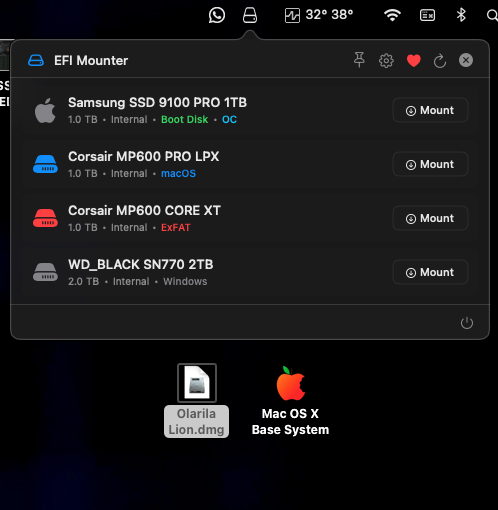498x510 pixels.
Task: Click the cyan OC tag
Action: (x=229, y=119)
